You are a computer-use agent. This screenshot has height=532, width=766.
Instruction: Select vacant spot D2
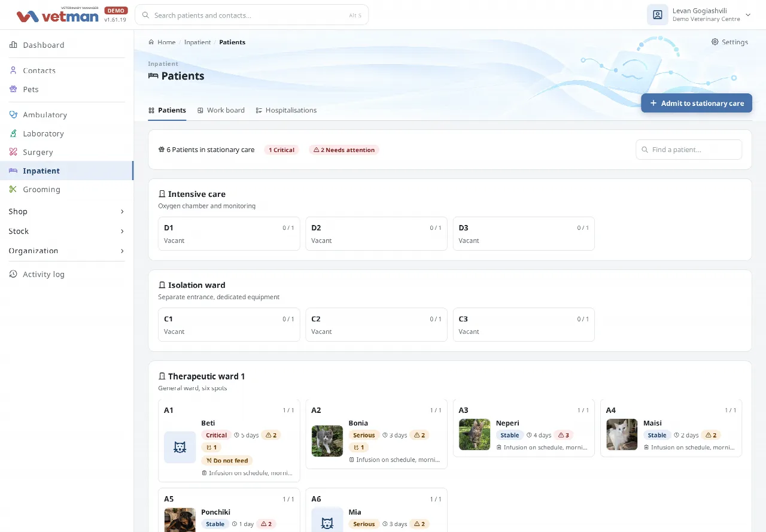point(376,233)
